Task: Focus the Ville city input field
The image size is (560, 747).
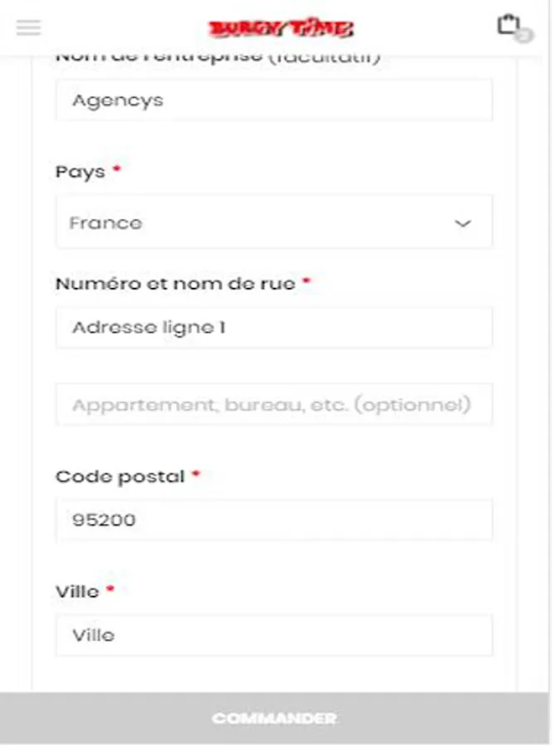Action: coord(274,635)
